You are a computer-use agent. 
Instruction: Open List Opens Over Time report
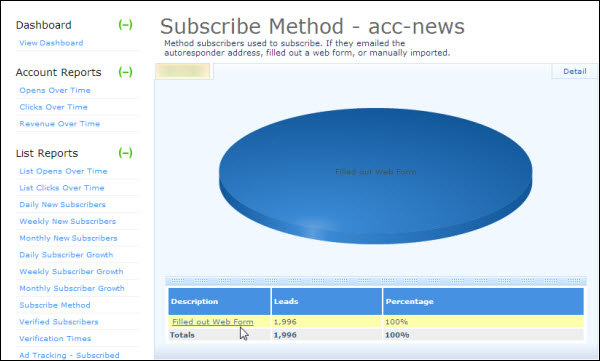coord(63,171)
